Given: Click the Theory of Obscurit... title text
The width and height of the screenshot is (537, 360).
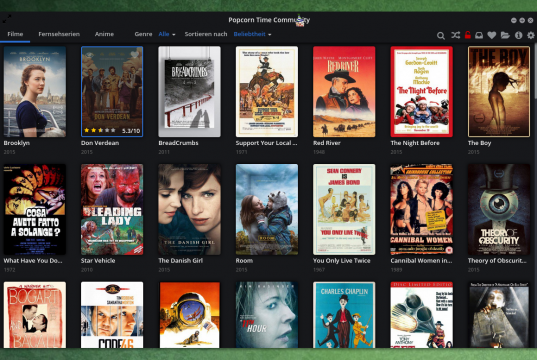Looking at the screenshot, I should click(497, 261).
